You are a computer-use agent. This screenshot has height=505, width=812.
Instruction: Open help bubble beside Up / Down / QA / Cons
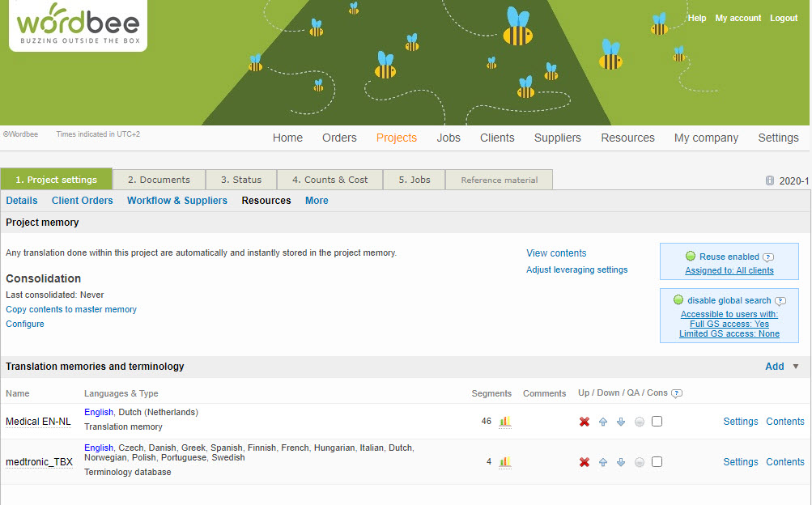pyautogui.click(x=677, y=393)
